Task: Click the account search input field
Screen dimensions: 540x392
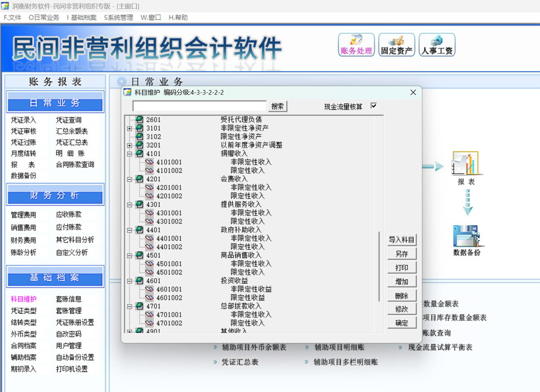Action: point(200,107)
